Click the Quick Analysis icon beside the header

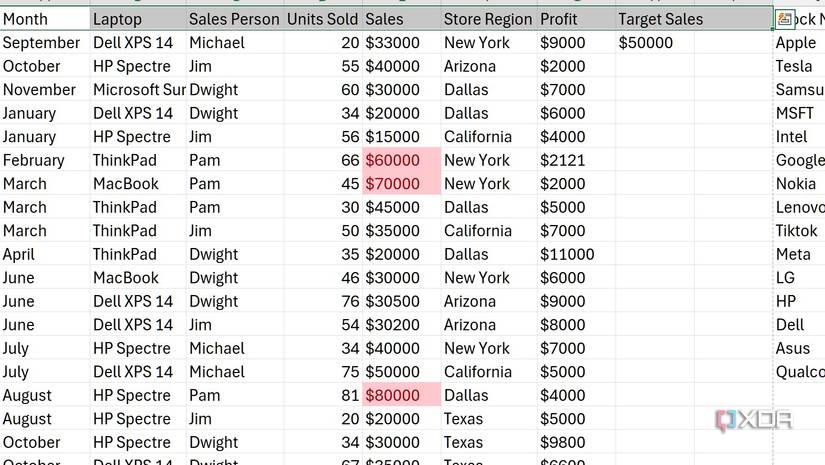tap(784, 19)
